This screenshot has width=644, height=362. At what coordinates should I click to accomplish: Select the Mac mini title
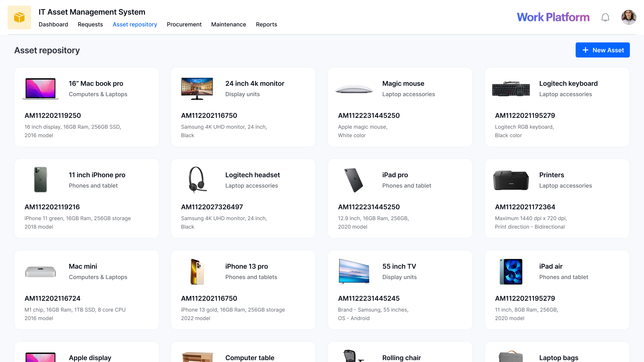pos(83,267)
